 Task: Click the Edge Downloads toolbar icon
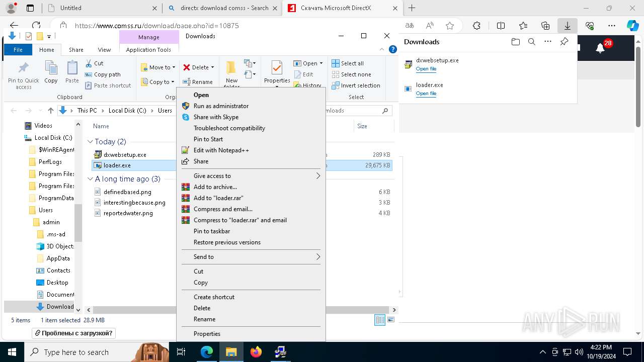[567, 26]
